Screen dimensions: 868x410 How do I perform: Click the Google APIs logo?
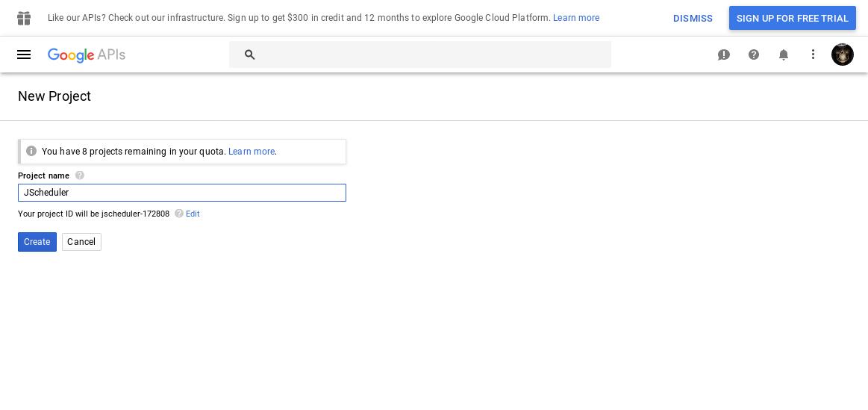87,55
